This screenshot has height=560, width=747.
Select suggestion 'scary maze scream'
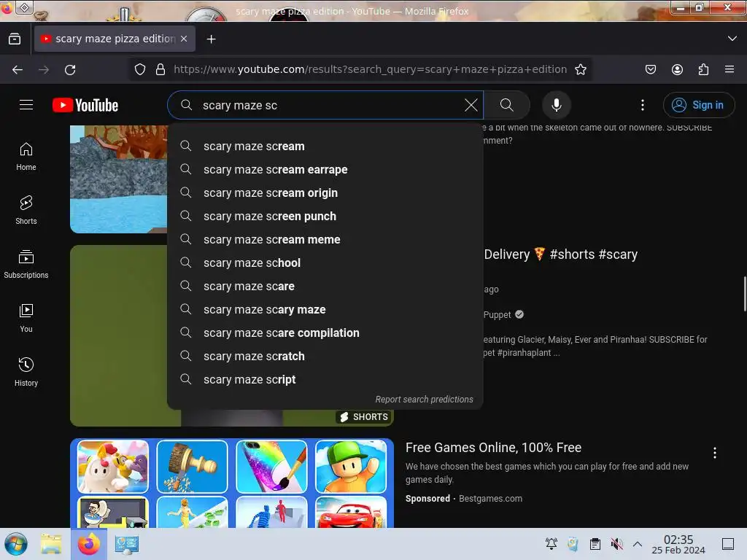tap(325, 146)
